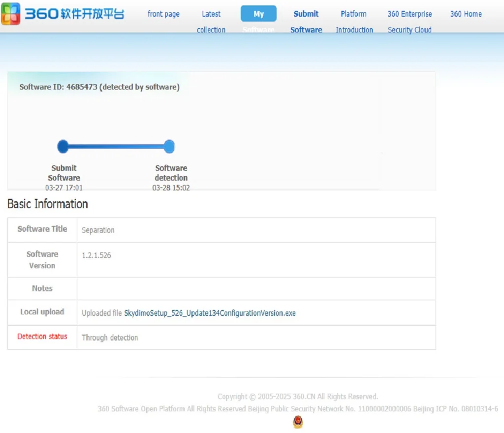The height and width of the screenshot is (433, 504).
Task: Click the timeline marker dated 03-28 15:02
Action: 171,187
